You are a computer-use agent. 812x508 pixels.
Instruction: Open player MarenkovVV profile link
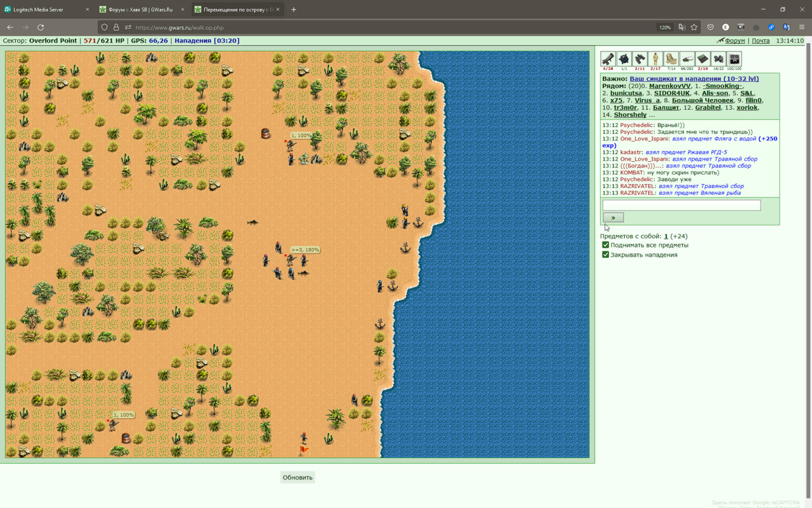(x=670, y=86)
